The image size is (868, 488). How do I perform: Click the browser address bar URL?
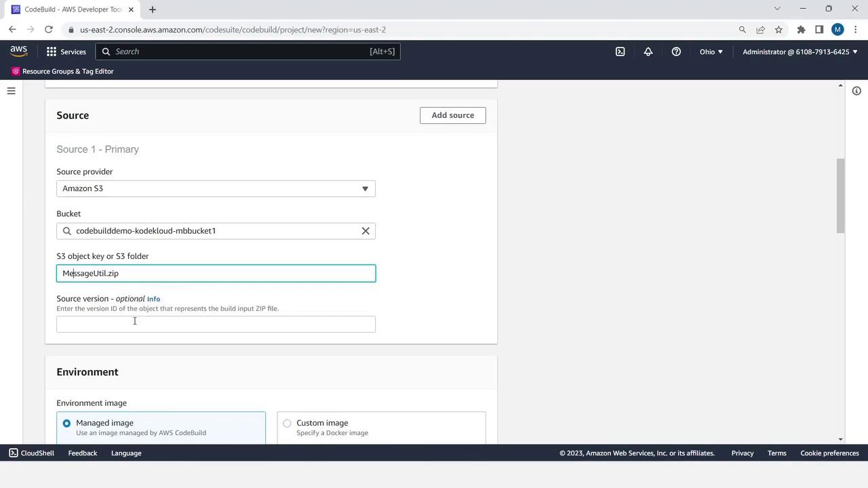(x=233, y=30)
